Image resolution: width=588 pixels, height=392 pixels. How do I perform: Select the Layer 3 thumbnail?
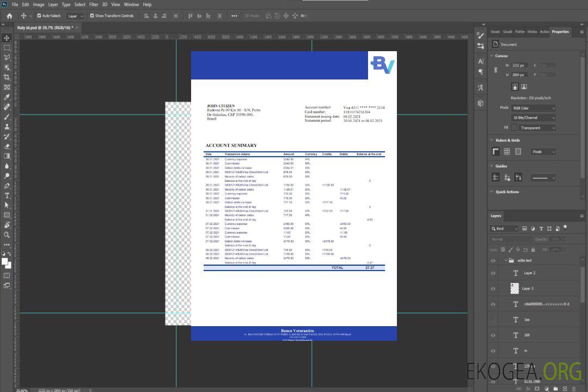point(514,289)
